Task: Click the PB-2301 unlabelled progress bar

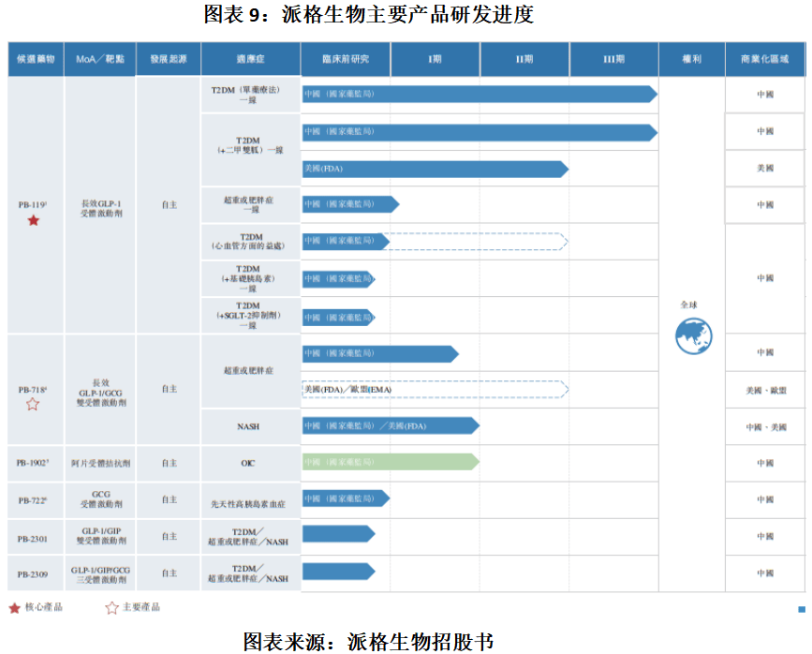Action: click(339, 534)
